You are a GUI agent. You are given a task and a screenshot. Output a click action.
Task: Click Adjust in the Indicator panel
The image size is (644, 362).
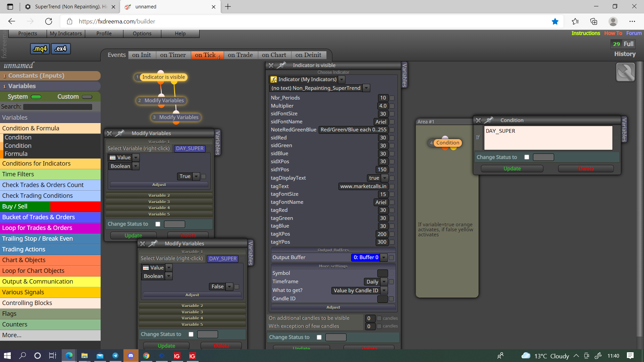[333, 307]
